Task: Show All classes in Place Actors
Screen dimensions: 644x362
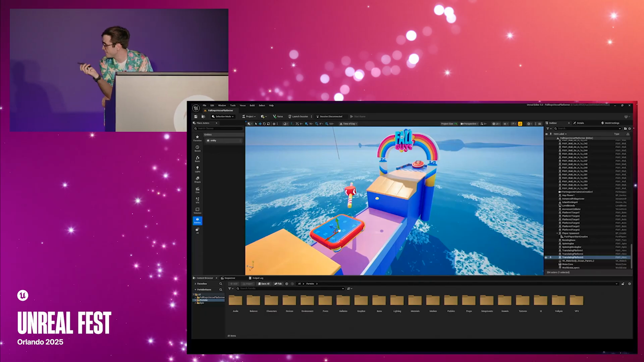Action: (197, 230)
